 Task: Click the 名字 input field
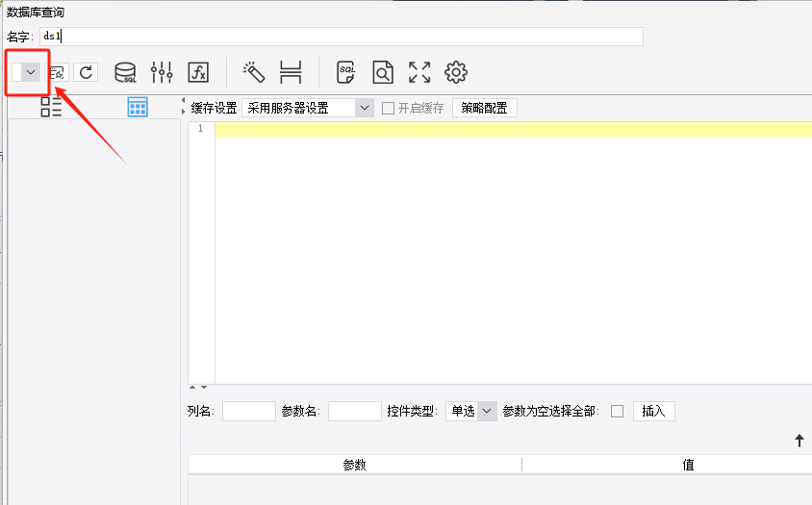[x=342, y=37]
